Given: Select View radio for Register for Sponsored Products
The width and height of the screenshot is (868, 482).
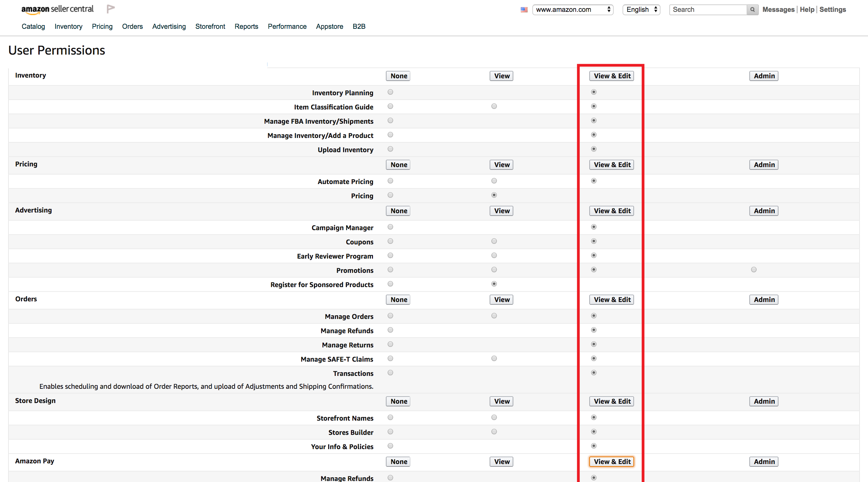Looking at the screenshot, I should tap(494, 284).
